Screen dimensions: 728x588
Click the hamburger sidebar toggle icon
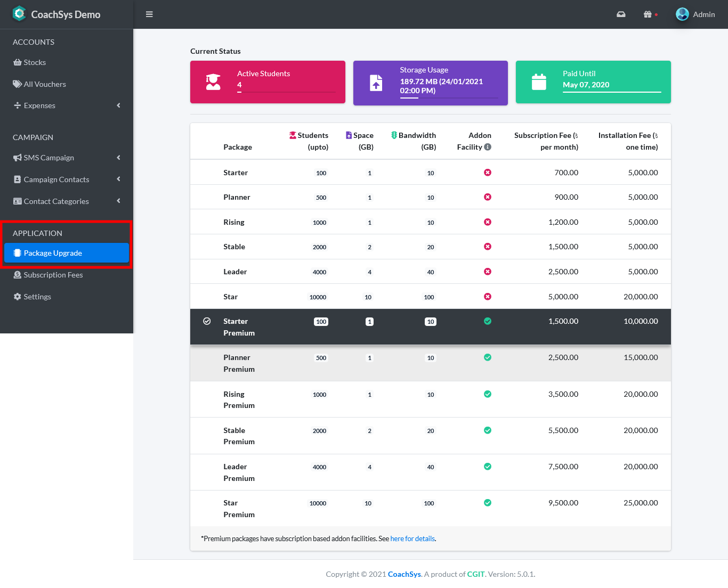(149, 14)
